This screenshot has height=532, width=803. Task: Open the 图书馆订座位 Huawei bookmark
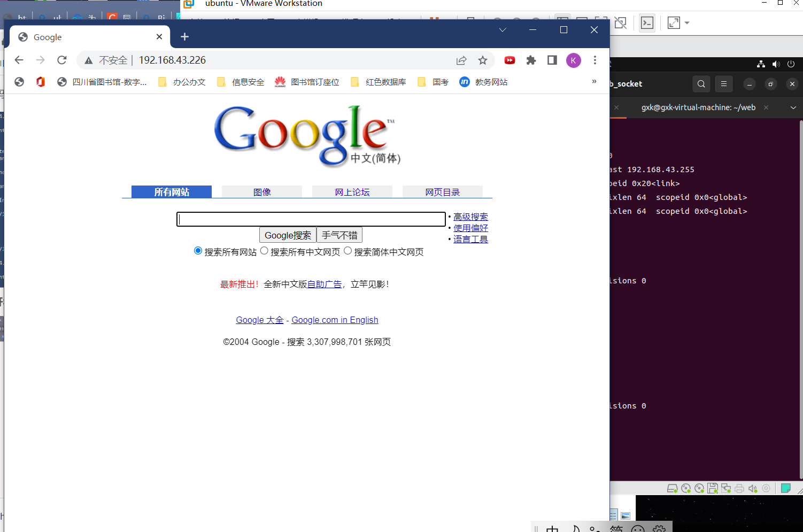307,82
